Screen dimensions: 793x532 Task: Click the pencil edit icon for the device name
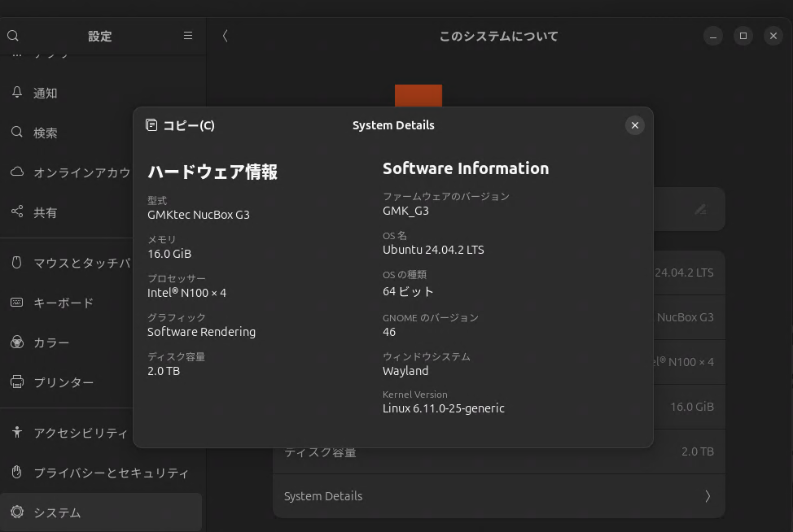pos(700,209)
